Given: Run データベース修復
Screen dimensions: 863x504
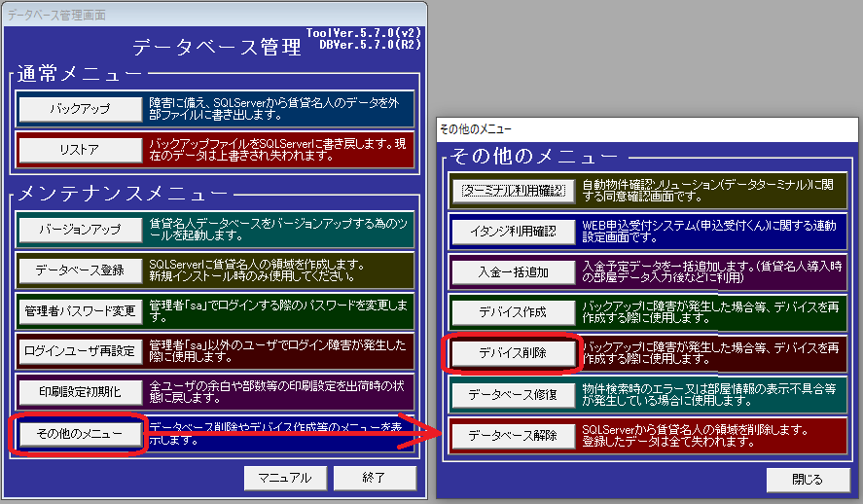Looking at the screenshot, I should click(513, 394).
